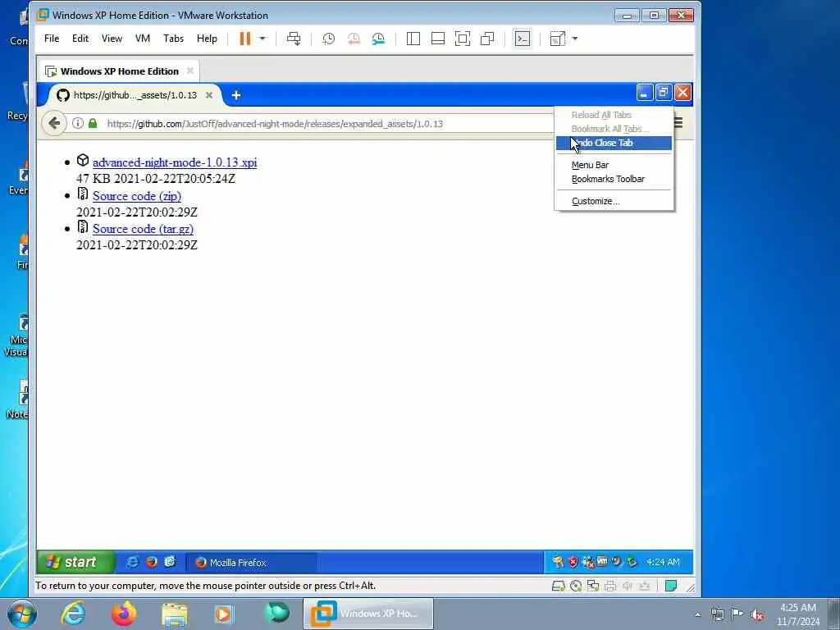The height and width of the screenshot is (630, 840).
Task: Click the network adapter device status icon
Action: click(x=593, y=586)
